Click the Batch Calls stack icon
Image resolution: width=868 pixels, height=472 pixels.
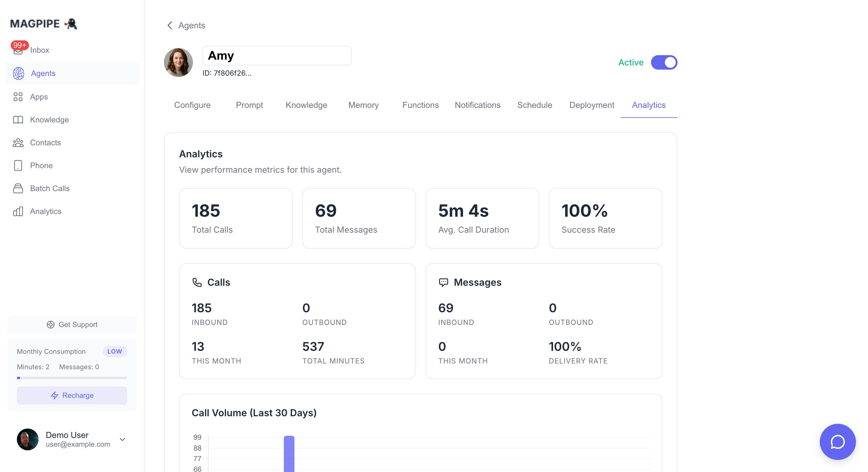(x=18, y=188)
